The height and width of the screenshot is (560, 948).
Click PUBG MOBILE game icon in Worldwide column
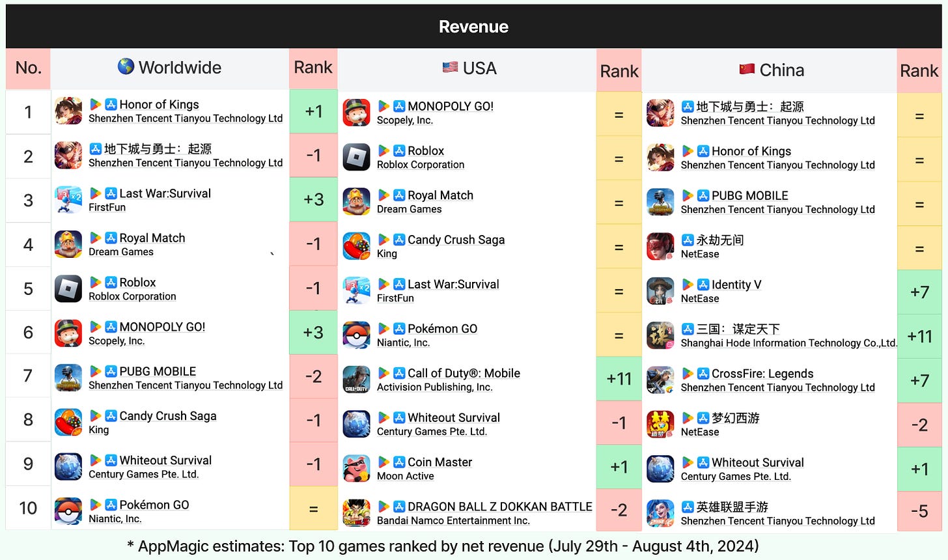[x=68, y=378]
